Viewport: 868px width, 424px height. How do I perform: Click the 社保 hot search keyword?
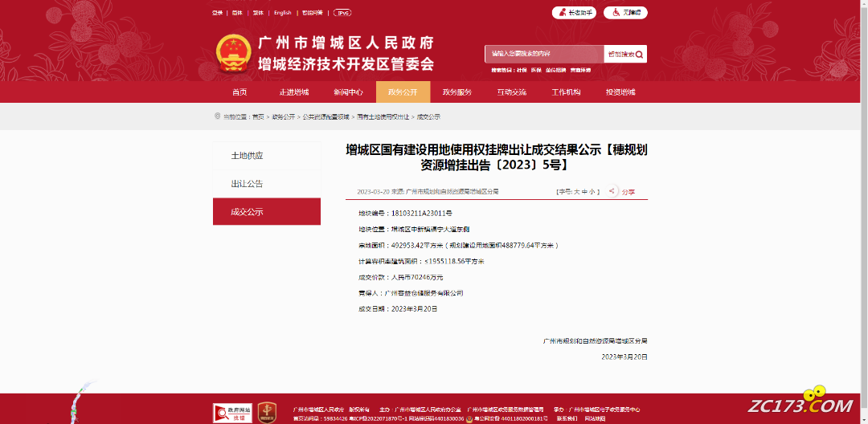tap(522, 70)
